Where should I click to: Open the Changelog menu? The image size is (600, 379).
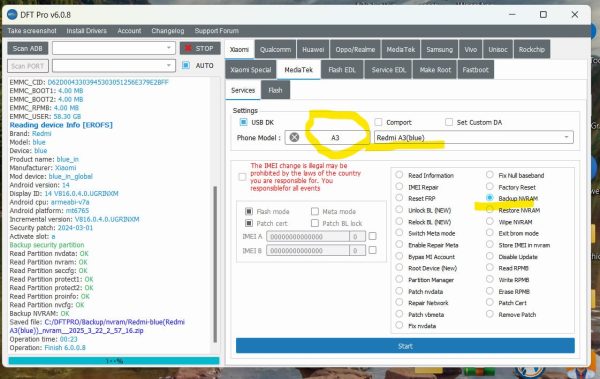coord(168,31)
